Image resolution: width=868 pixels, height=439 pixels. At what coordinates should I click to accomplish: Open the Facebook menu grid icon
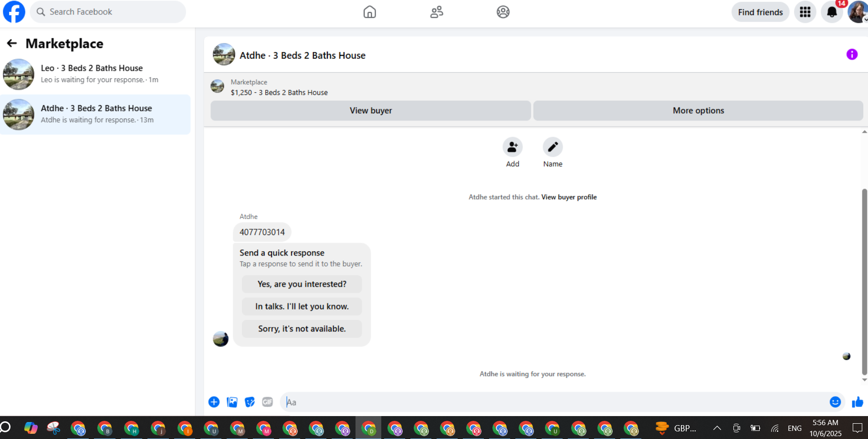[x=805, y=12]
